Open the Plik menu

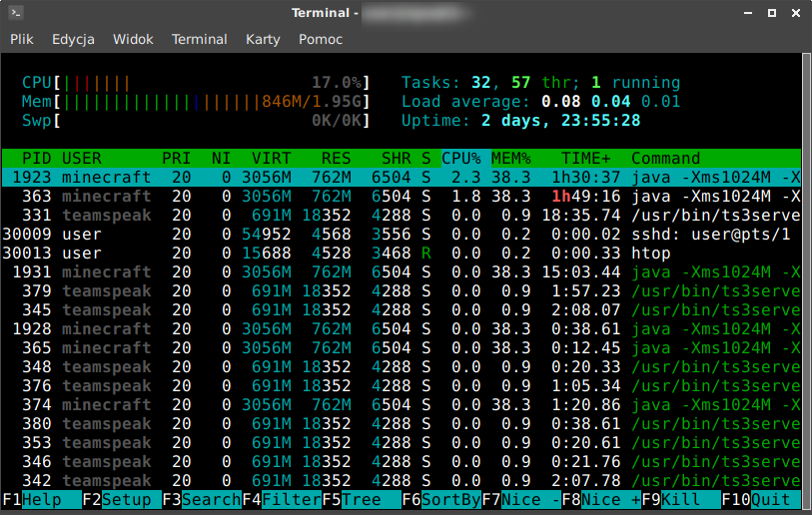pos(22,39)
